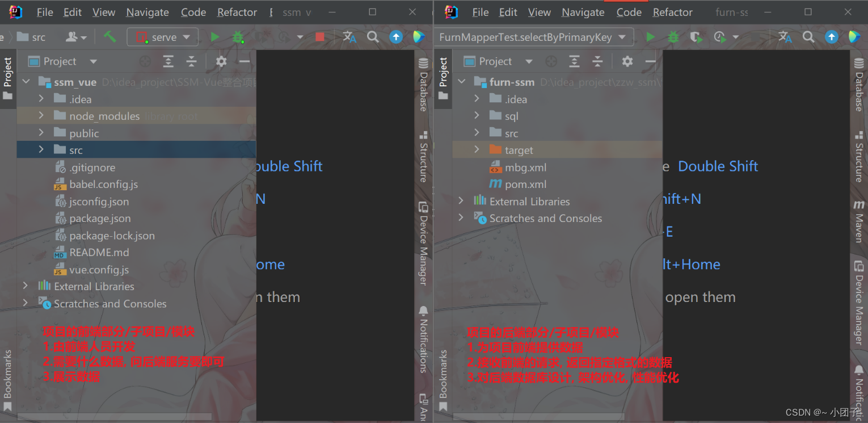The image size is (868, 423).
Task: Click the Profiler clock icon in furn-ssm toolbar
Action: (719, 37)
